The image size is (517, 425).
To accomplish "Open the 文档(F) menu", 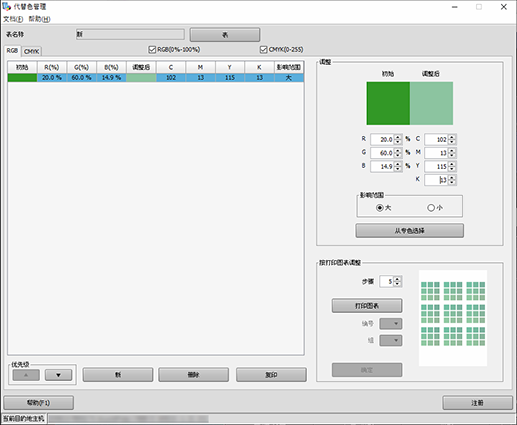I will 13,19.
